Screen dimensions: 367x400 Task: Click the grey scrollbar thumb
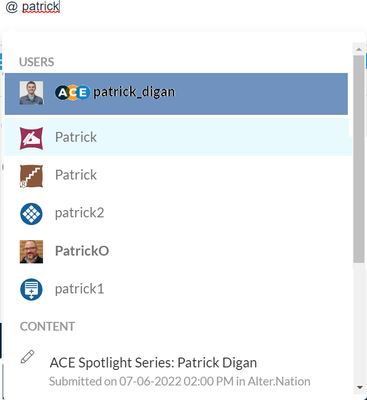tap(359, 159)
